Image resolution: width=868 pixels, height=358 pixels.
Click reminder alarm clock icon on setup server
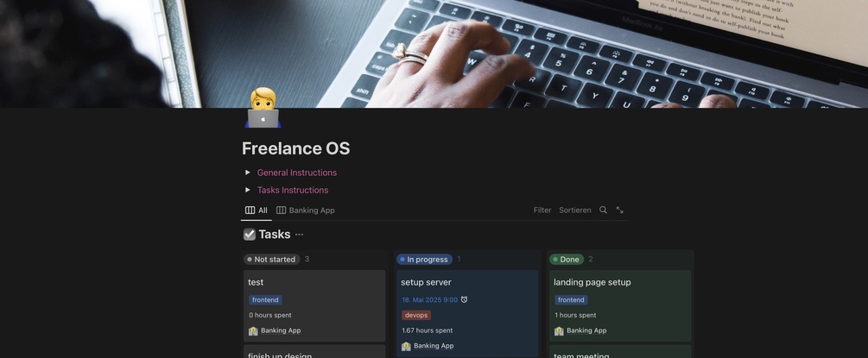click(465, 300)
